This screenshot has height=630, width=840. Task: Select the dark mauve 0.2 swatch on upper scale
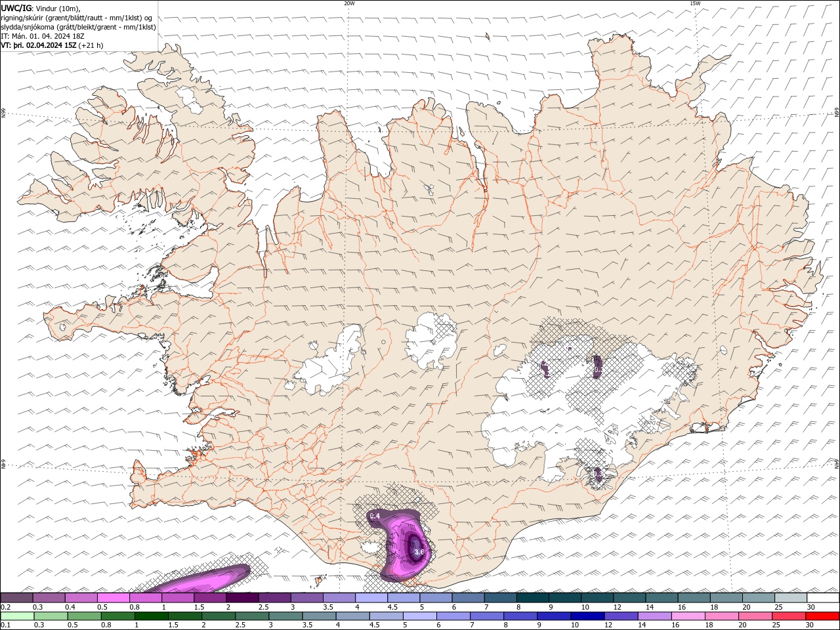(x=17, y=598)
